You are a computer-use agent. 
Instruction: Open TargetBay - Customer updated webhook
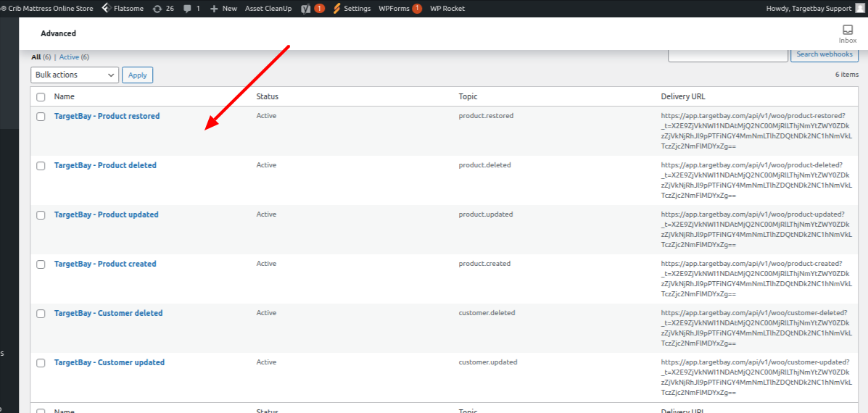click(109, 362)
